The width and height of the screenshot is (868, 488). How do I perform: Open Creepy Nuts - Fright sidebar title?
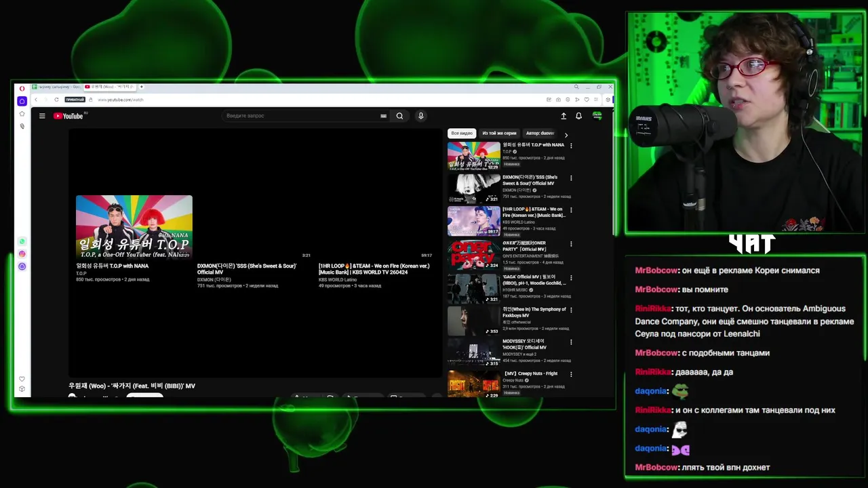coord(530,373)
